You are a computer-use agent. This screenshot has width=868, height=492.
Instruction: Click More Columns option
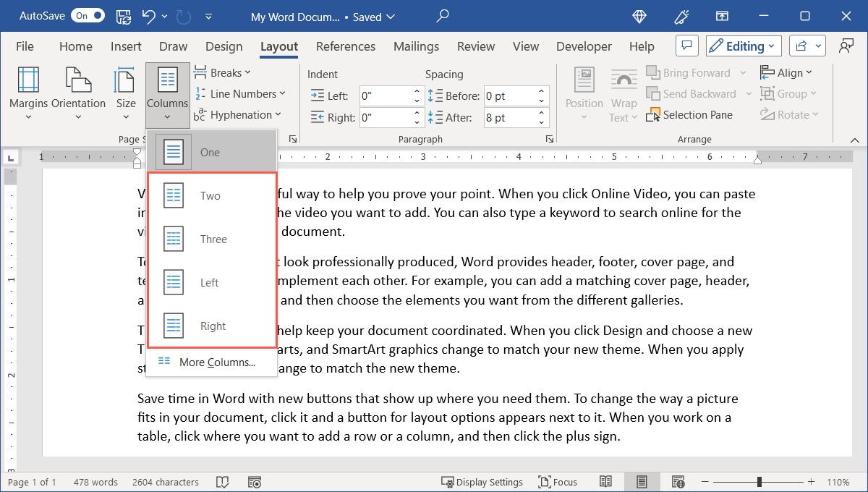click(x=211, y=362)
